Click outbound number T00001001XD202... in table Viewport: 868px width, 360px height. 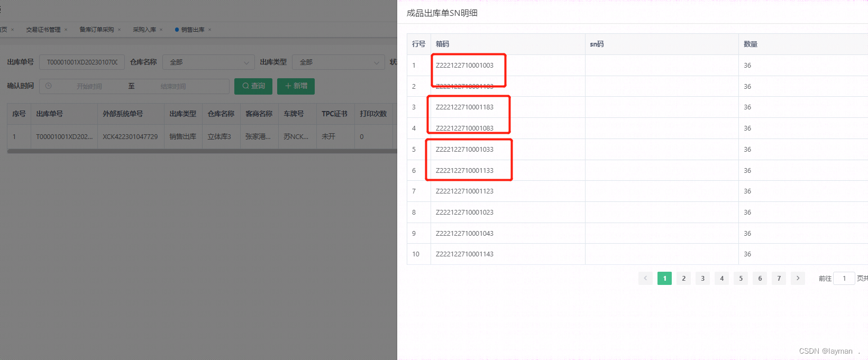(64, 136)
